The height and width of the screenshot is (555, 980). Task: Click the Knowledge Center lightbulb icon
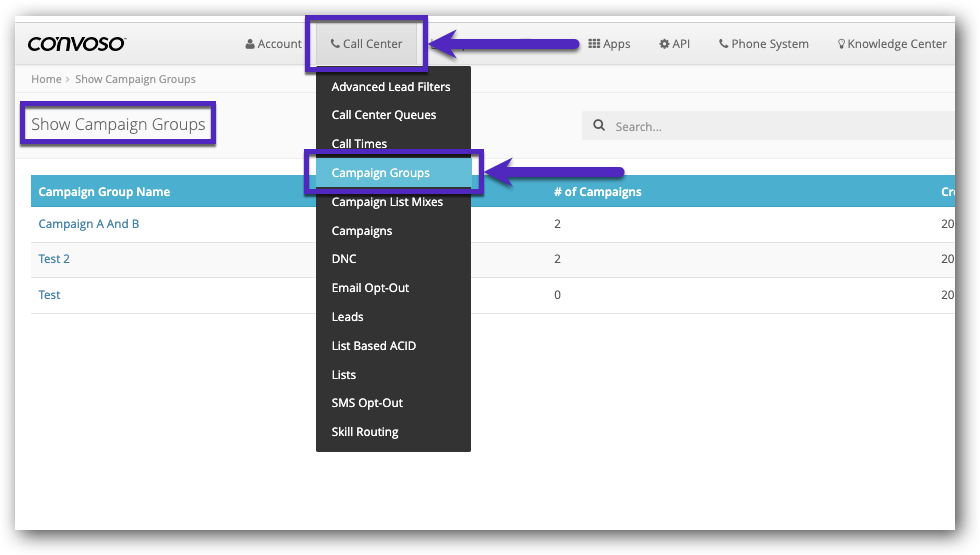841,44
